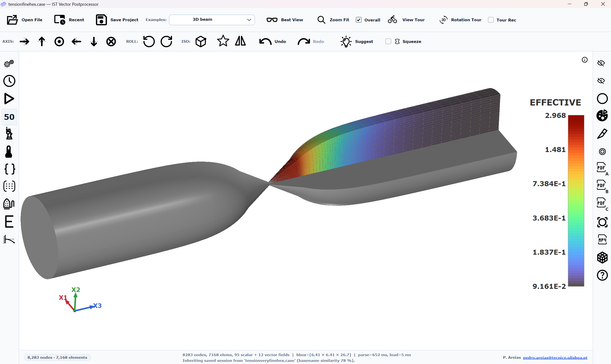
Task: Click the EFFECTIVE legend title
Action: (555, 103)
